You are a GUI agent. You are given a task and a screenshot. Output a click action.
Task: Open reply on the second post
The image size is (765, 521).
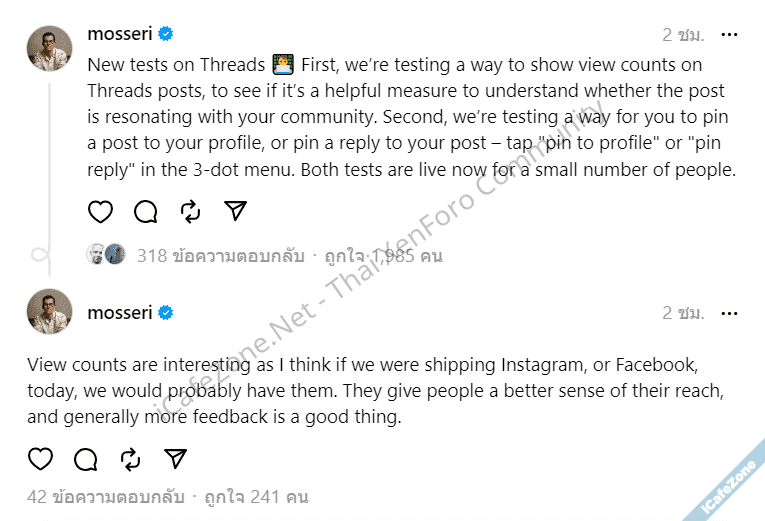coord(86,459)
